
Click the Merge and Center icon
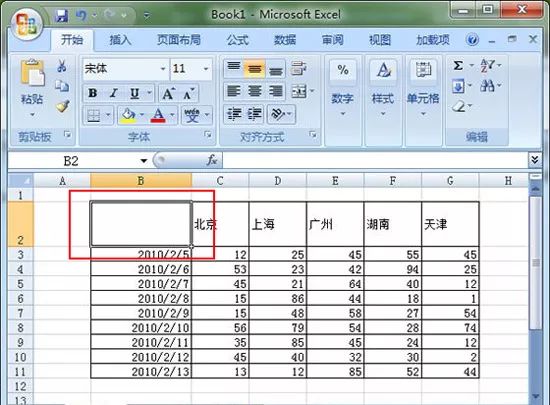pos(299,92)
